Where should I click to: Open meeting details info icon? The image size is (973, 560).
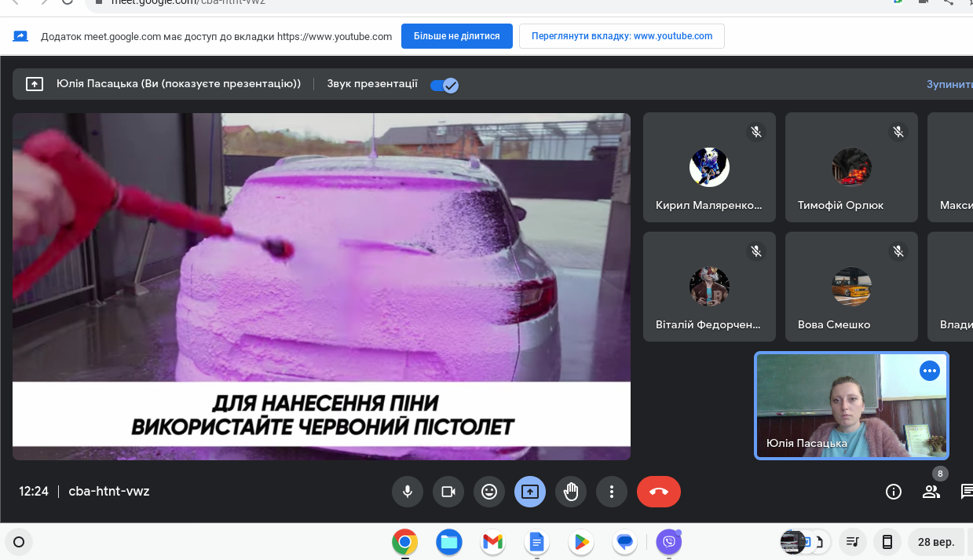click(893, 492)
